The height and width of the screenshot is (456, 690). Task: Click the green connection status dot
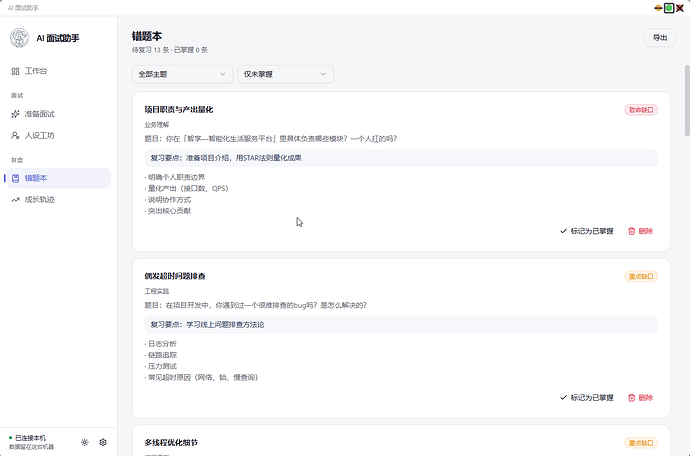pos(11,438)
